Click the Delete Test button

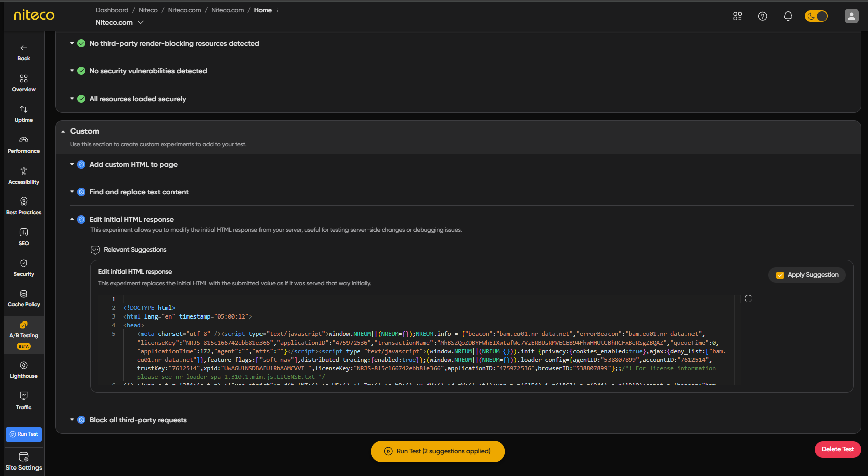[838, 449]
